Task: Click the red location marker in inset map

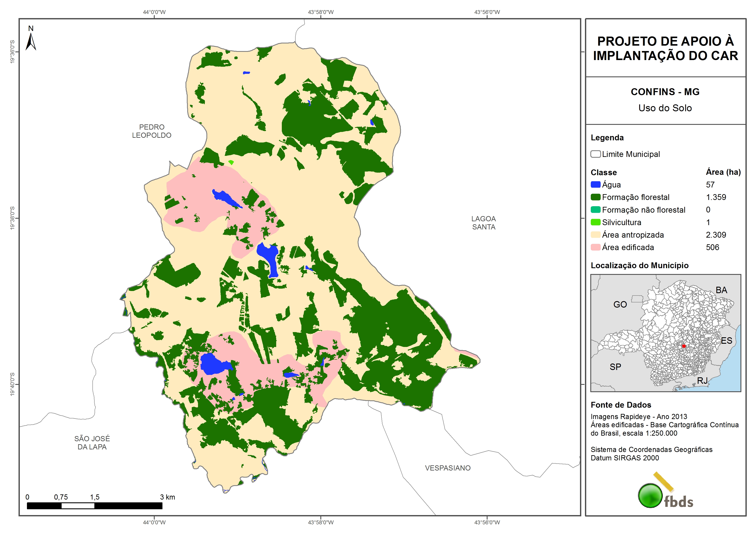Action: coord(684,346)
